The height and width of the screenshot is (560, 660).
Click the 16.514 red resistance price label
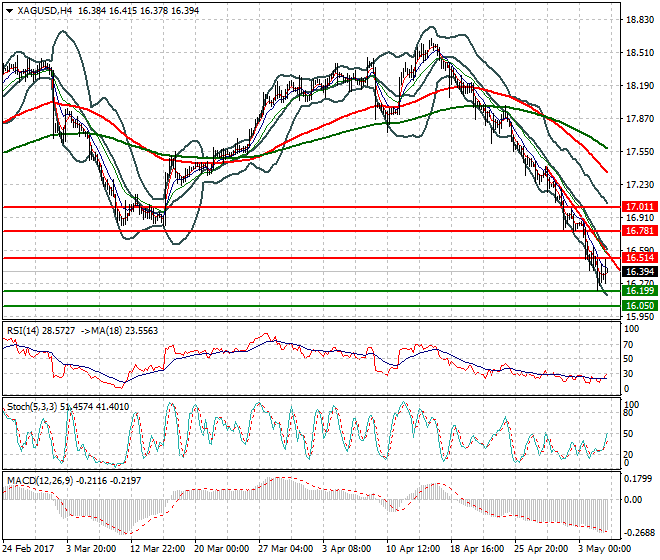(640, 258)
